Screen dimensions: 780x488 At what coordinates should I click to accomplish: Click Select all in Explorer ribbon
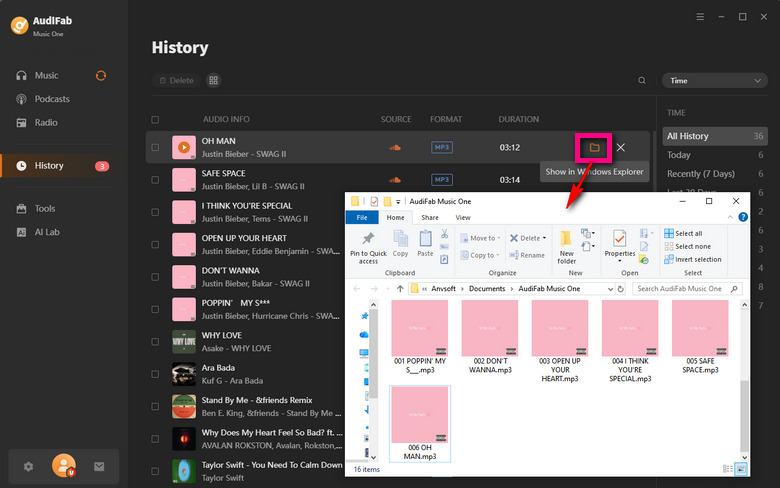[683, 233]
